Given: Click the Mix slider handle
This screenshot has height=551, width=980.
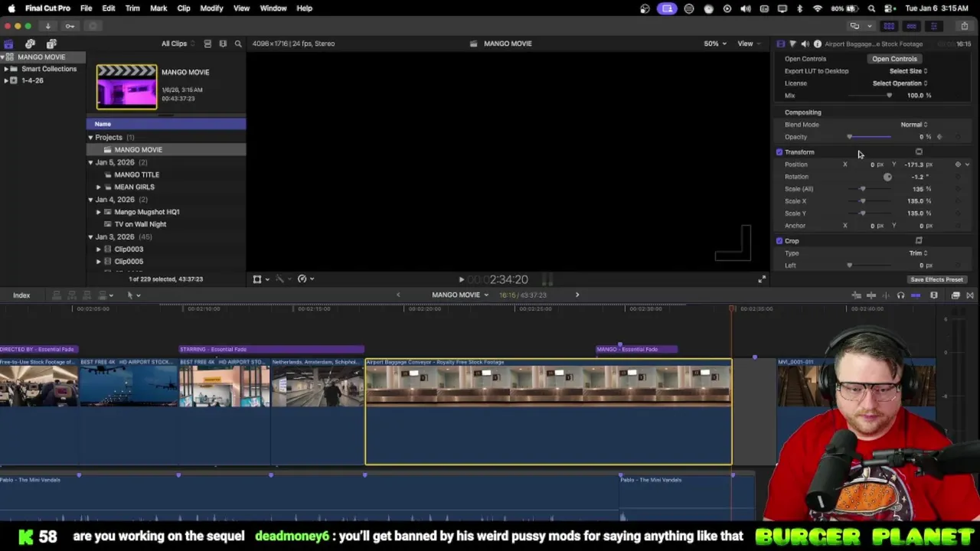Looking at the screenshot, I should click(889, 96).
